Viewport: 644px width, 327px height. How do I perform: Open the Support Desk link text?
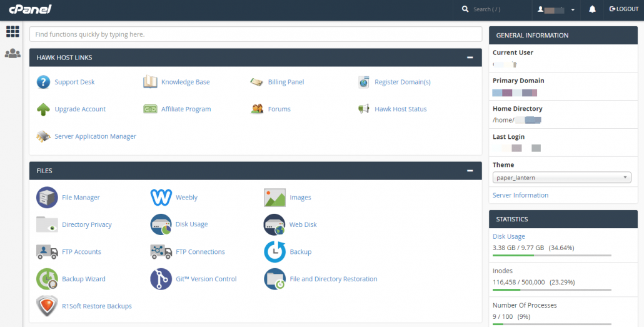pyautogui.click(x=74, y=82)
